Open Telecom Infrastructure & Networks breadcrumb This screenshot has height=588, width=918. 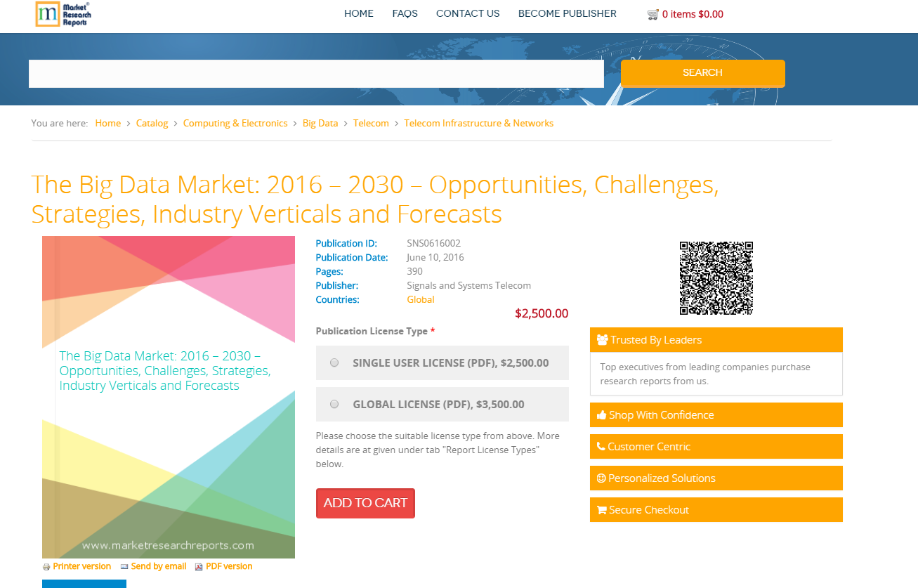[x=479, y=123]
